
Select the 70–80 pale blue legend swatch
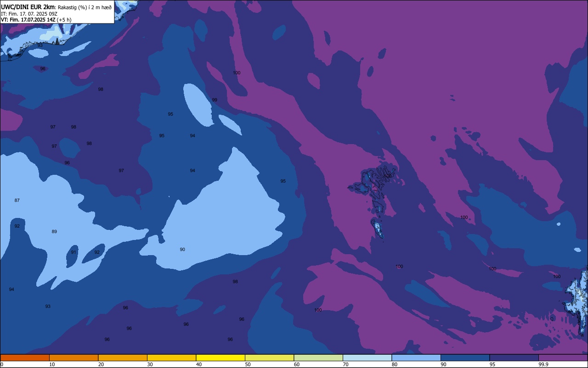[x=367, y=357]
